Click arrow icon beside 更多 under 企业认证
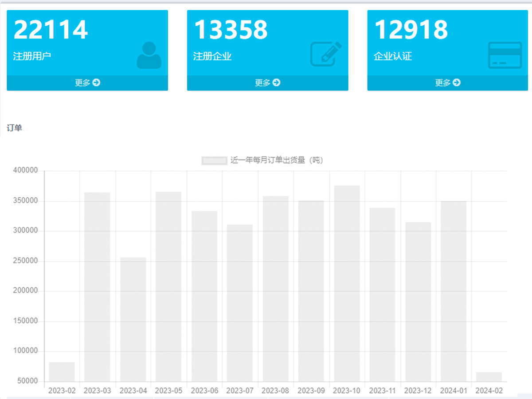Image resolution: width=532 pixels, height=399 pixels. 457,82
